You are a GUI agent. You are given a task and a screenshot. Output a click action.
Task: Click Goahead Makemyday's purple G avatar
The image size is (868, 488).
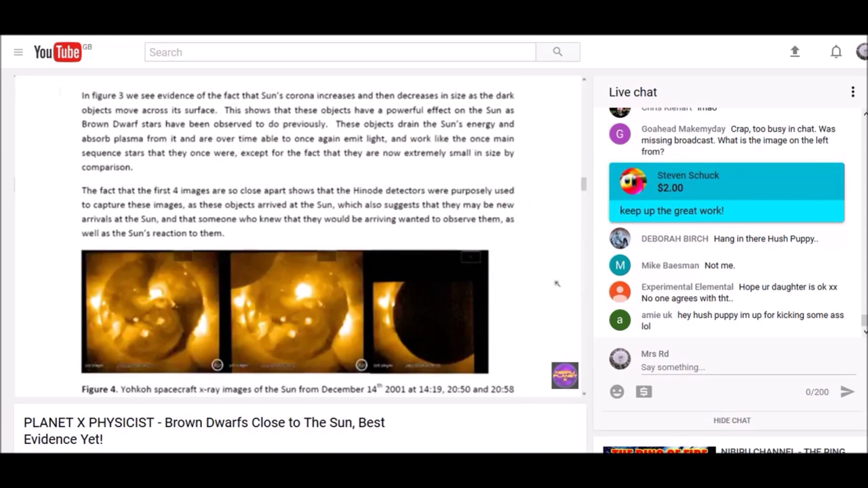620,134
